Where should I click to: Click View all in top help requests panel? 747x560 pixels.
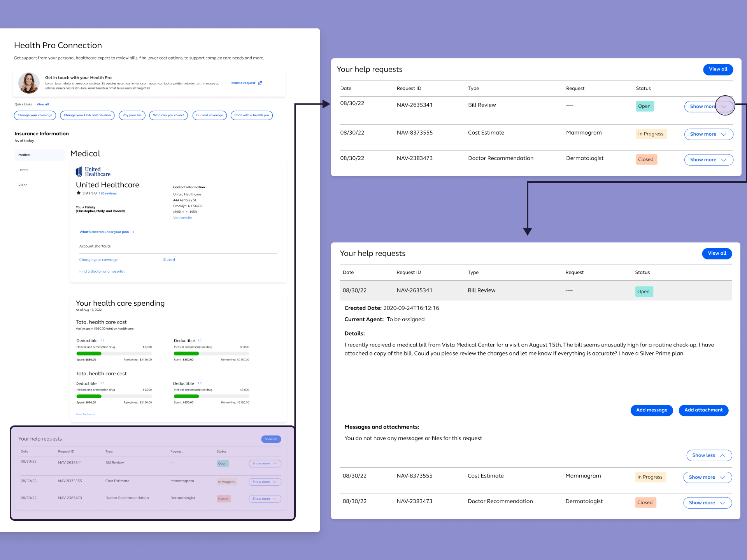tap(717, 69)
